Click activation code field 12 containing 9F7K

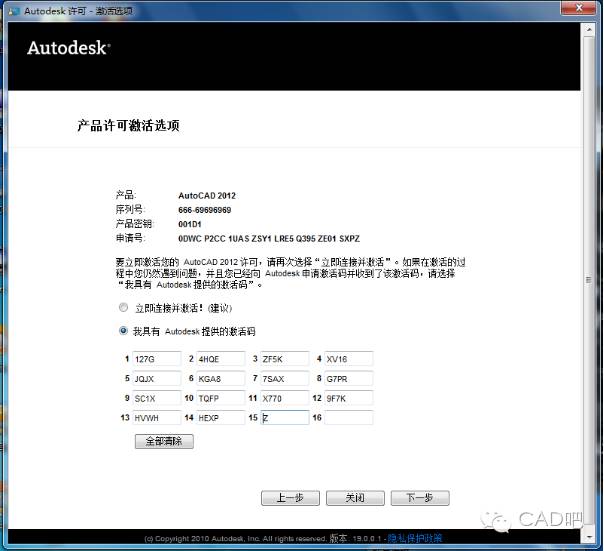click(x=348, y=398)
